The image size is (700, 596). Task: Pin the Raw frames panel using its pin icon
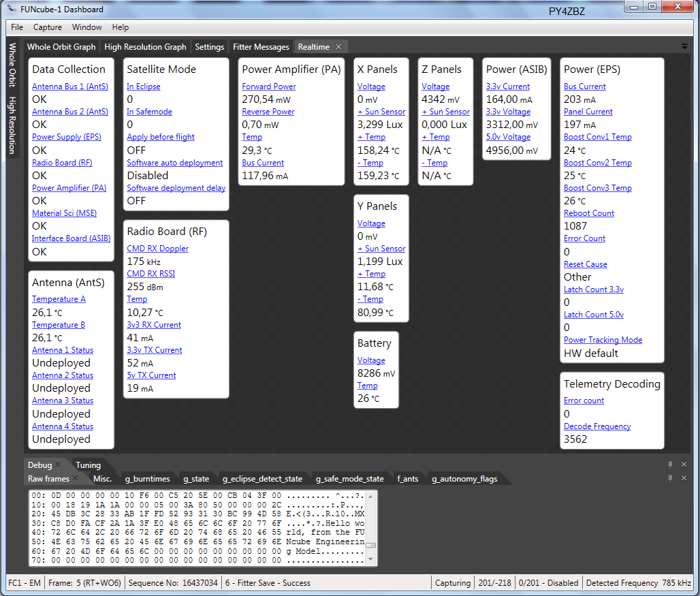pos(670,479)
